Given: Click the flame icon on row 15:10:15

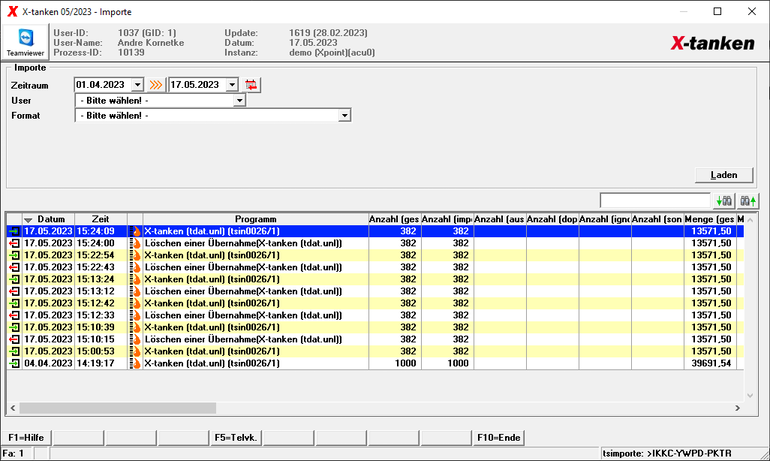Looking at the screenshot, I should coord(135,339).
